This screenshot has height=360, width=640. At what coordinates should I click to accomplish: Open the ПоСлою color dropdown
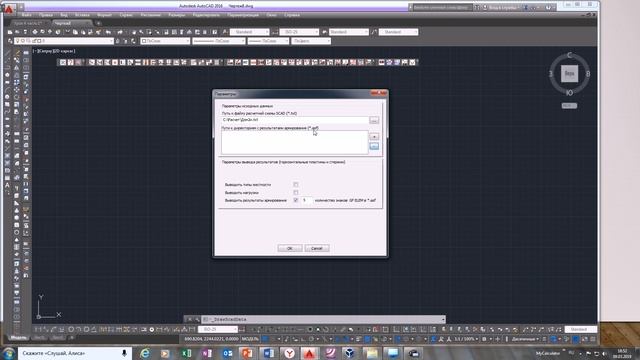click(165, 41)
